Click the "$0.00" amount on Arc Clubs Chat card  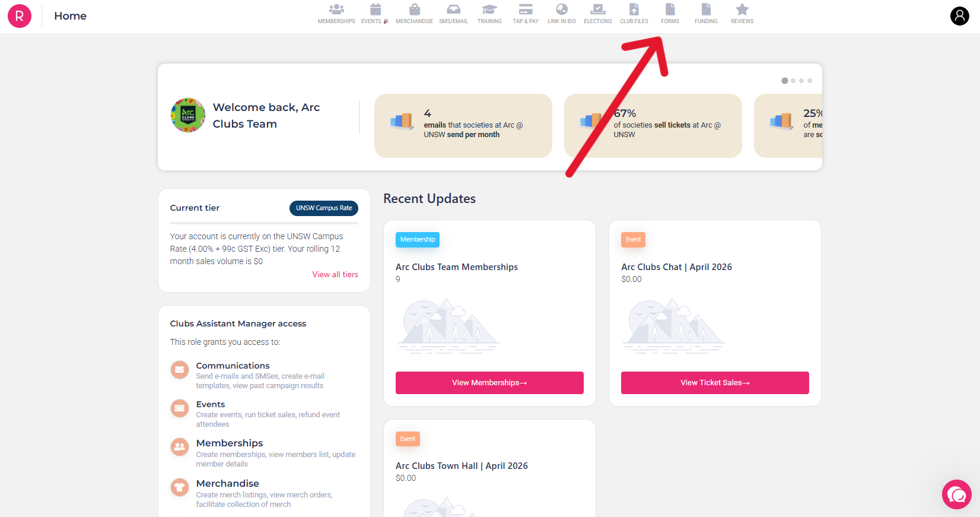click(x=631, y=279)
